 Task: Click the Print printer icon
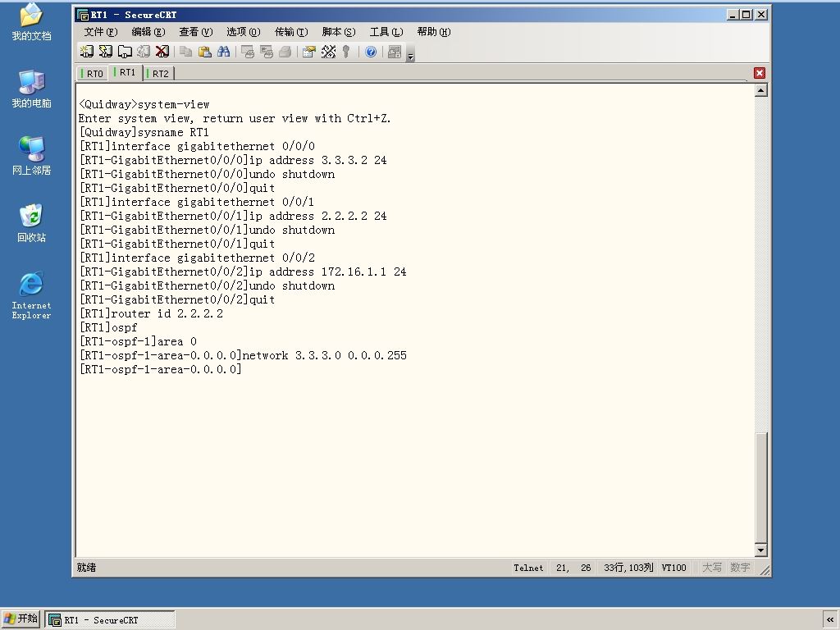click(x=285, y=52)
